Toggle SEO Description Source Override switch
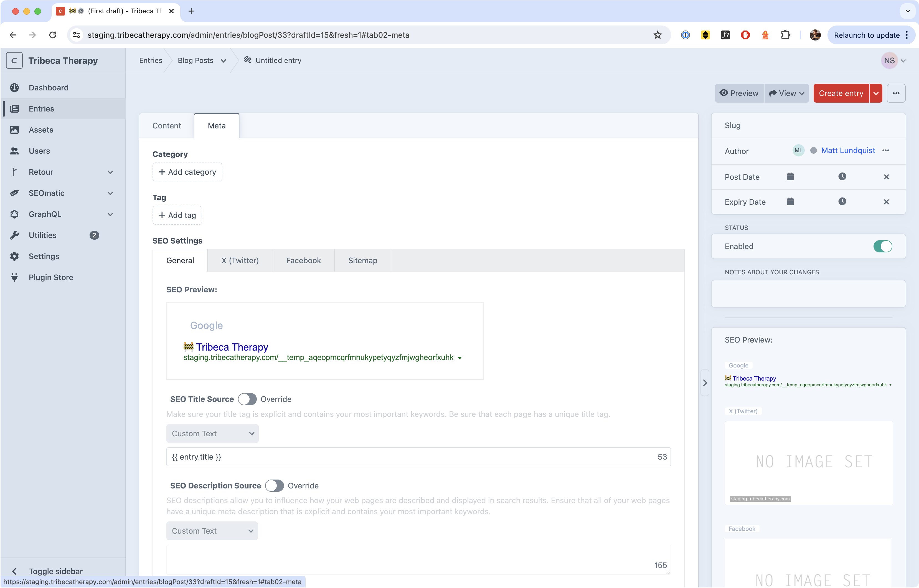This screenshot has height=588, width=919. pyautogui.click(x=275, y=486)
